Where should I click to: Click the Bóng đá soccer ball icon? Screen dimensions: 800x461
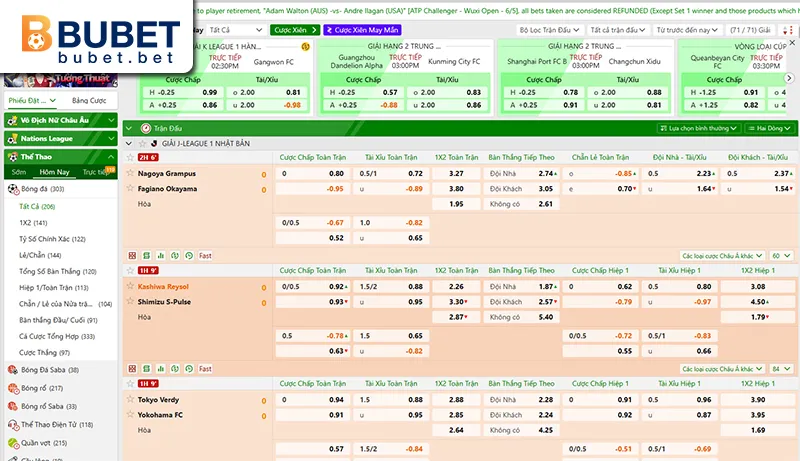(13, 189)
